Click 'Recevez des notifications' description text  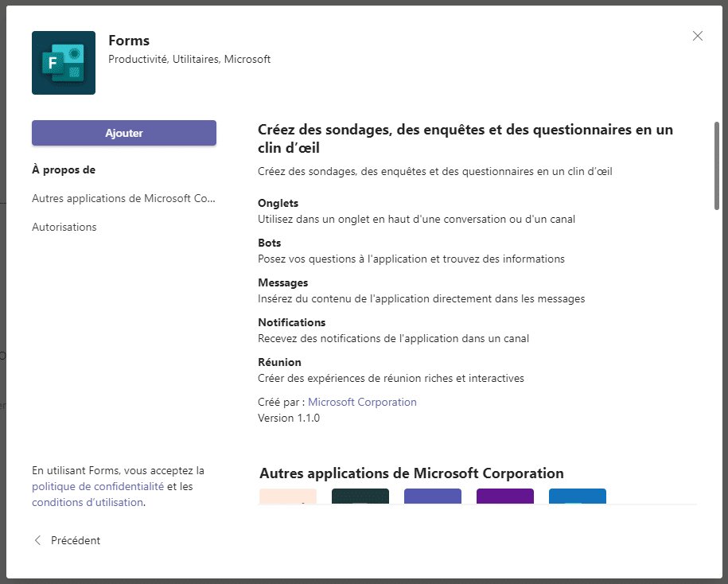point(393,338)
